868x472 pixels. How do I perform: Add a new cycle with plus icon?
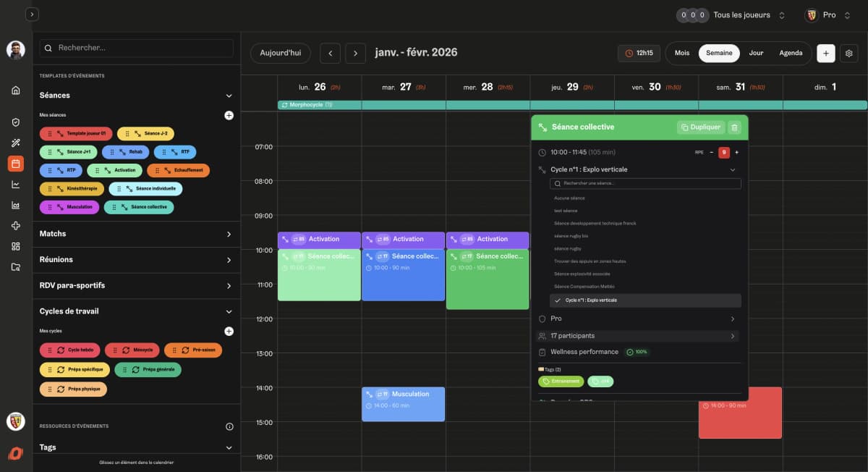coord(229,332)
